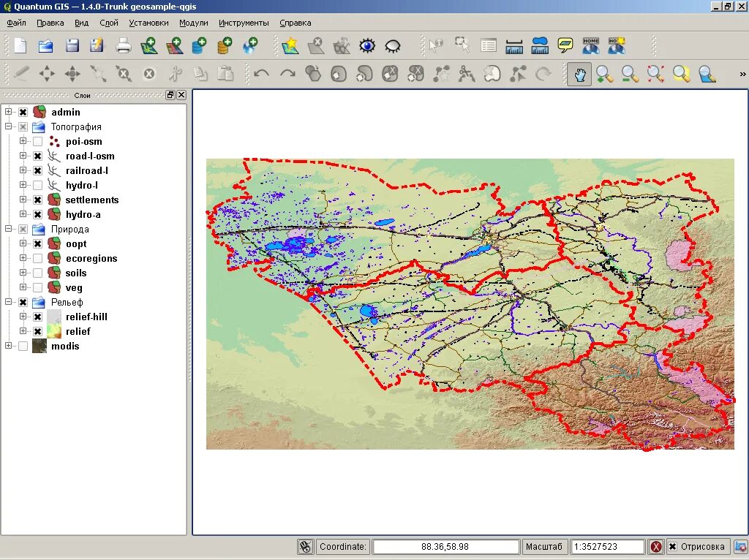The height and width of the screenshot is (560, 749).
Task: Expand the modis layer node
Action: coord(8,345)
